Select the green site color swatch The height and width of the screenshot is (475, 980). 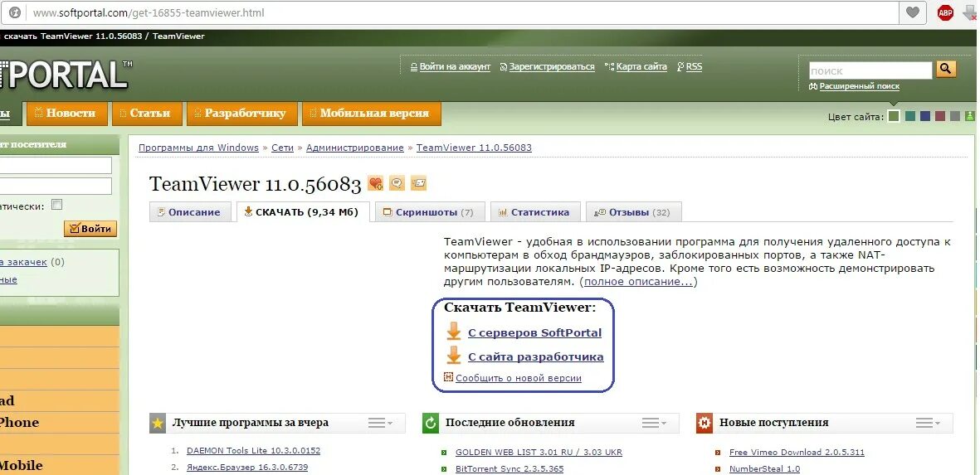[x=894, y=116]
